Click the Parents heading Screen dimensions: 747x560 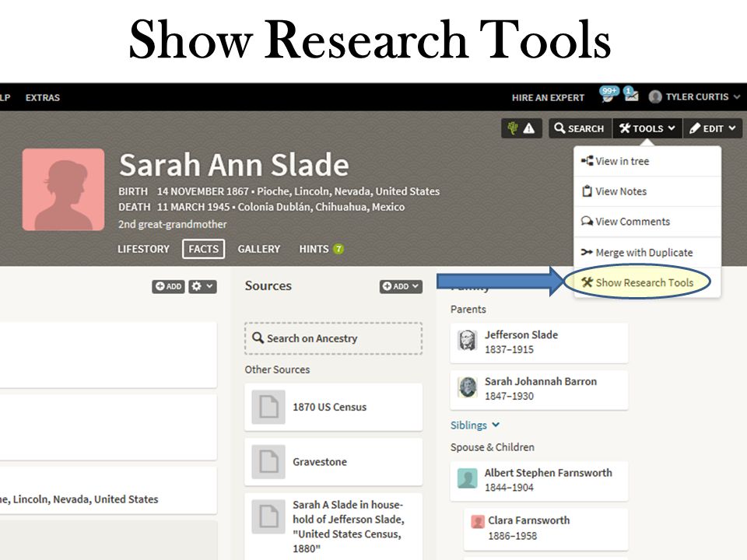[468, 310]
